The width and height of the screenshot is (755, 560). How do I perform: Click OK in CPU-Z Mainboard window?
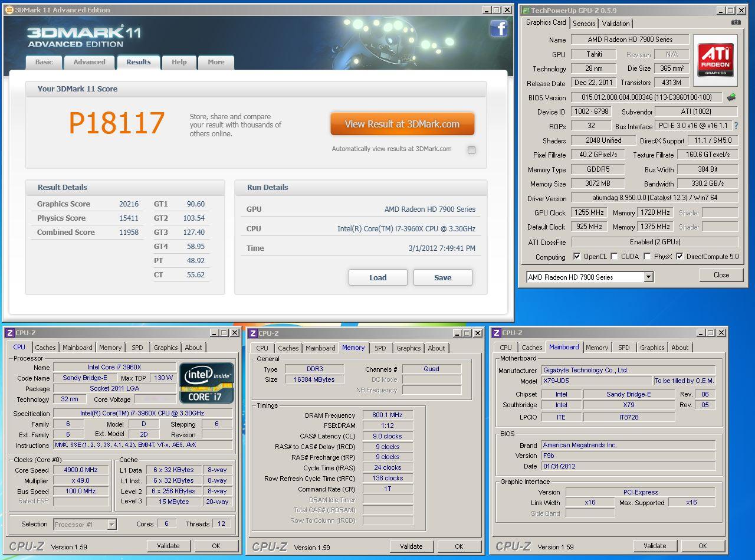click(x=703, y=546)
